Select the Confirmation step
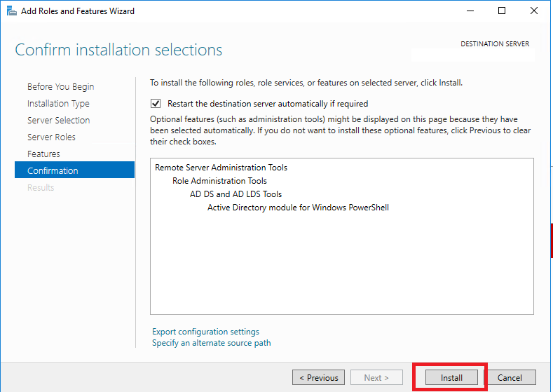553x392 pixels. (x=74, y=170)
